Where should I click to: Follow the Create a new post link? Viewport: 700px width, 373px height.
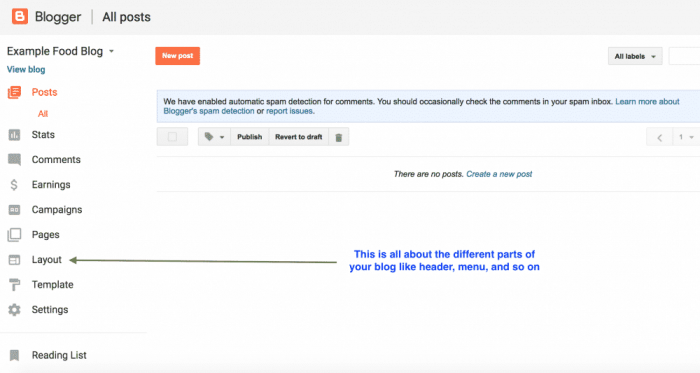tap(499, 174)
